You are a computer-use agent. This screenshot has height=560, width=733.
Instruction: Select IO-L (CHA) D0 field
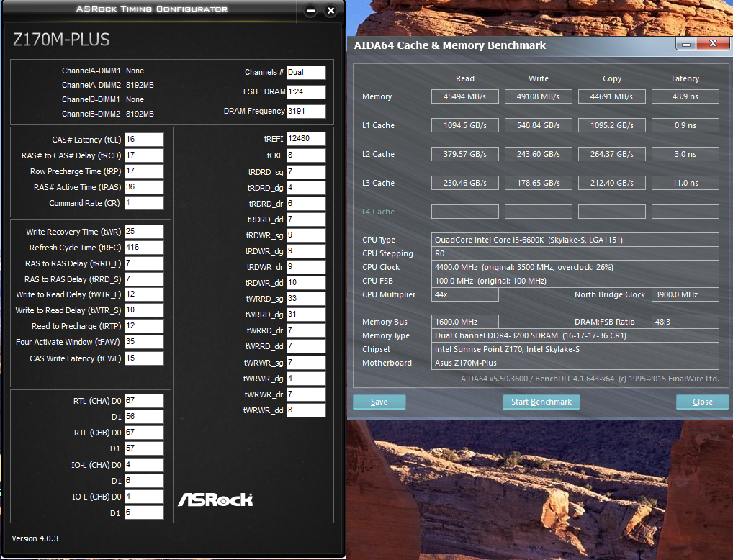pos(144,465)
